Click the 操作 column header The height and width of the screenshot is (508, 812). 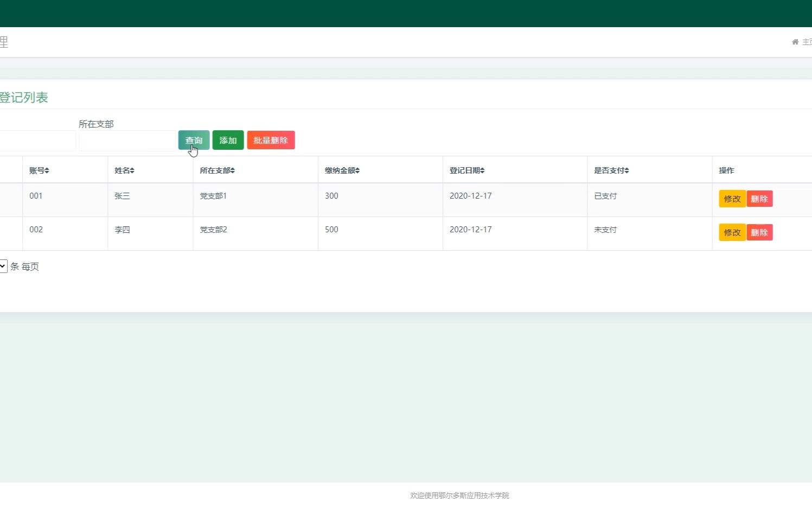(x=726, y=170)
